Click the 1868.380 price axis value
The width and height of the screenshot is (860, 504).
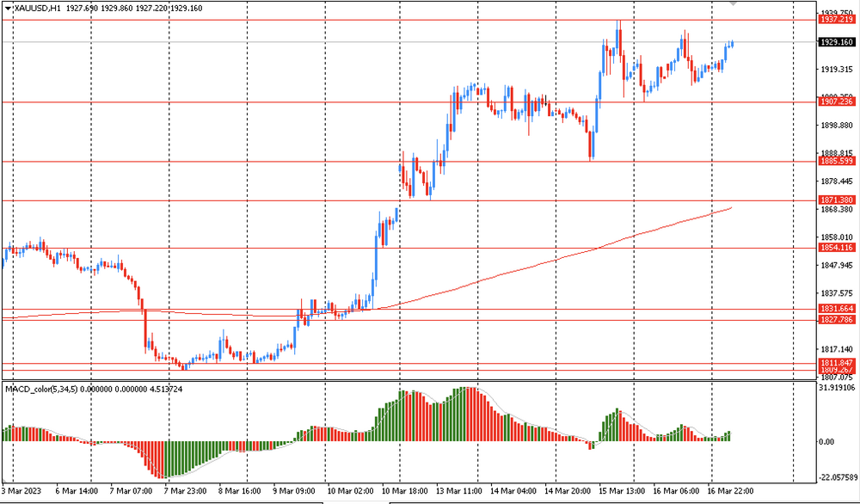(x=837, y=210)
